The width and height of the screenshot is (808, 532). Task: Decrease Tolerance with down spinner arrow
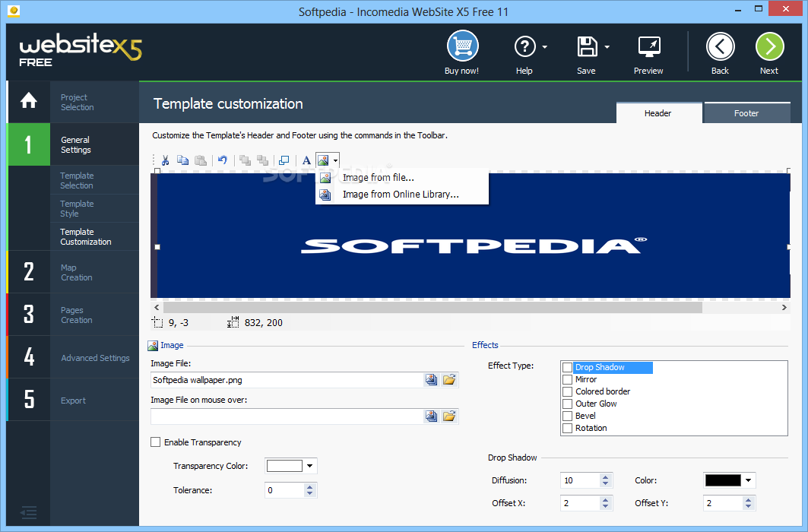(x=309, y=494)
